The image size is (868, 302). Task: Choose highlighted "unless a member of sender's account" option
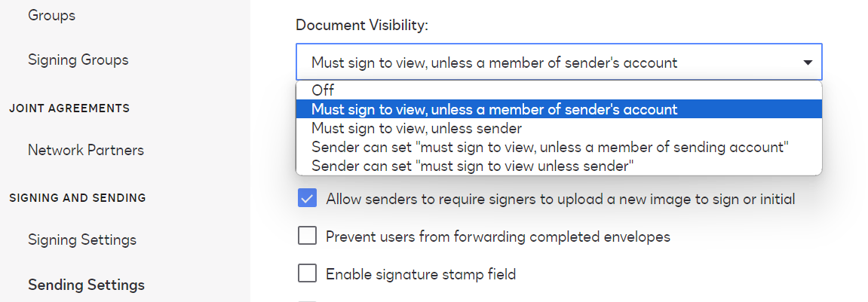pos(494,109)
